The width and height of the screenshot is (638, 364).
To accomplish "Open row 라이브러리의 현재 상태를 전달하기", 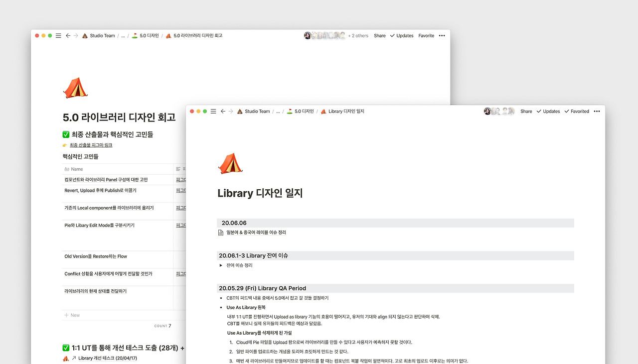I will tap(95, 291).
